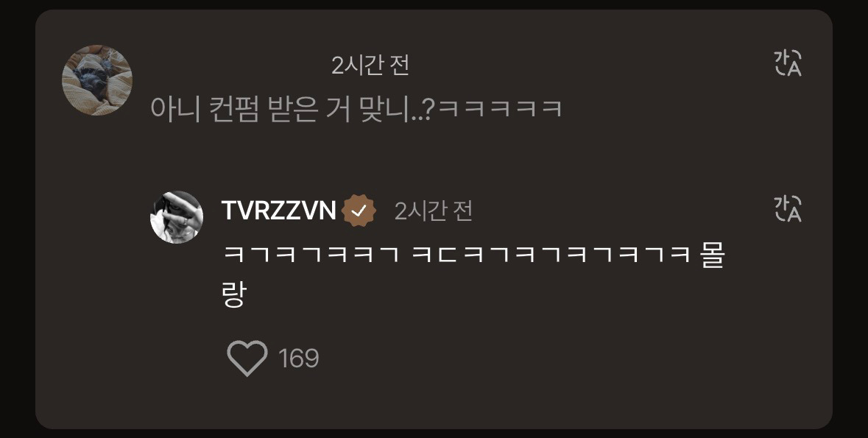
Task: Click the ㅋㅋㅋㅋㅋ ending of the first comment
Action: click(500, 108)
